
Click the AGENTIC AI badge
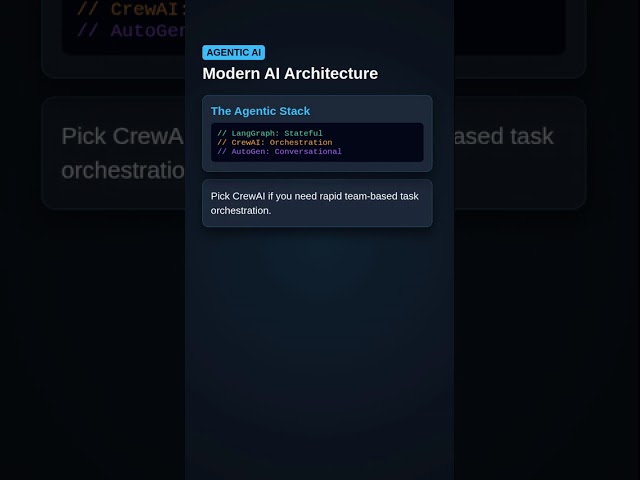233,53
